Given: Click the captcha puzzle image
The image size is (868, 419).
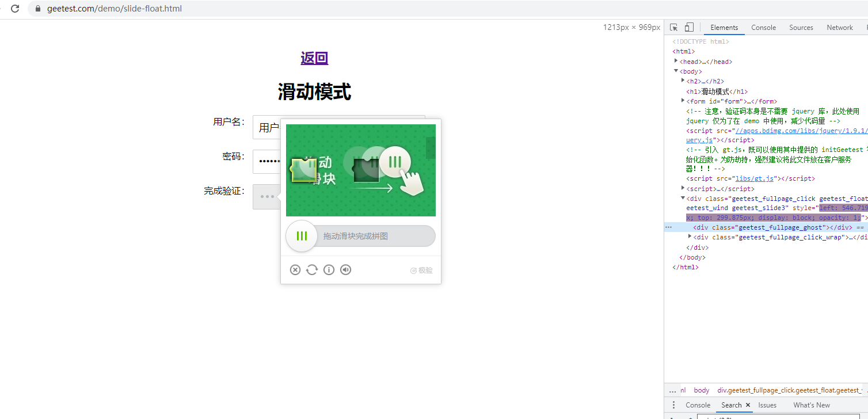Looking at the screenshot, I should pyautogui.click(x=361, y=170).
